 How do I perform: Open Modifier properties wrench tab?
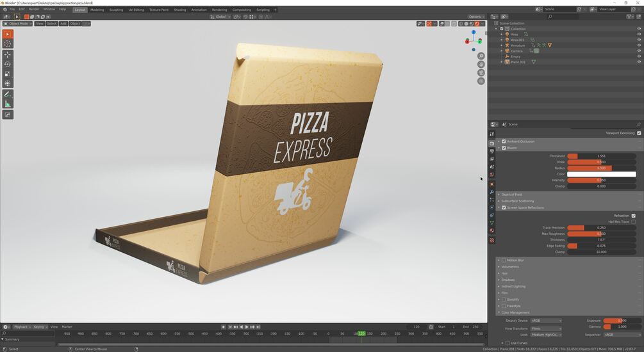[x=491, y=192]
